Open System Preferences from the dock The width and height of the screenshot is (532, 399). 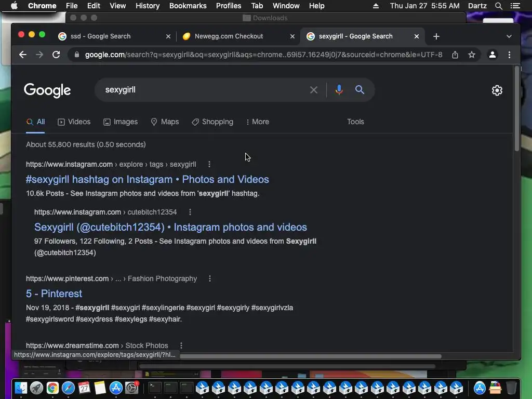pyautogui.click(x=131, y=388)
